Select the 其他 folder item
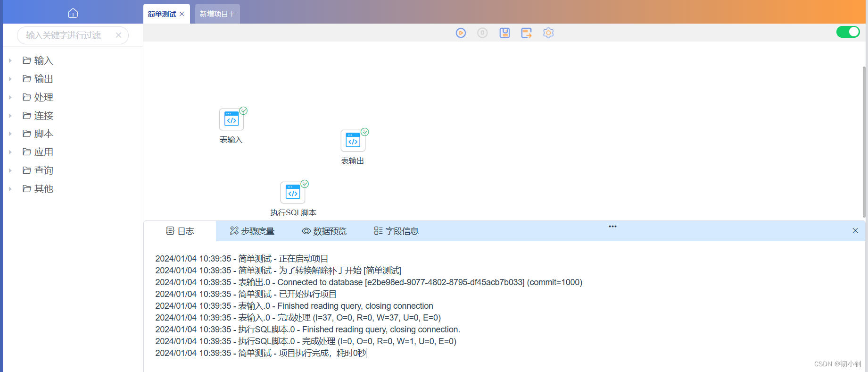The image size is (868, 372). pos(38,189)
